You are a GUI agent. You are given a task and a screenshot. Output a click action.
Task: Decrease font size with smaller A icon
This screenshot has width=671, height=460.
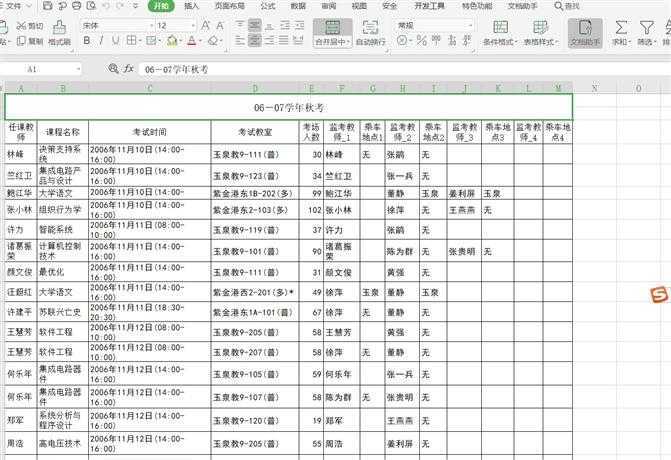tap(220, 26)
